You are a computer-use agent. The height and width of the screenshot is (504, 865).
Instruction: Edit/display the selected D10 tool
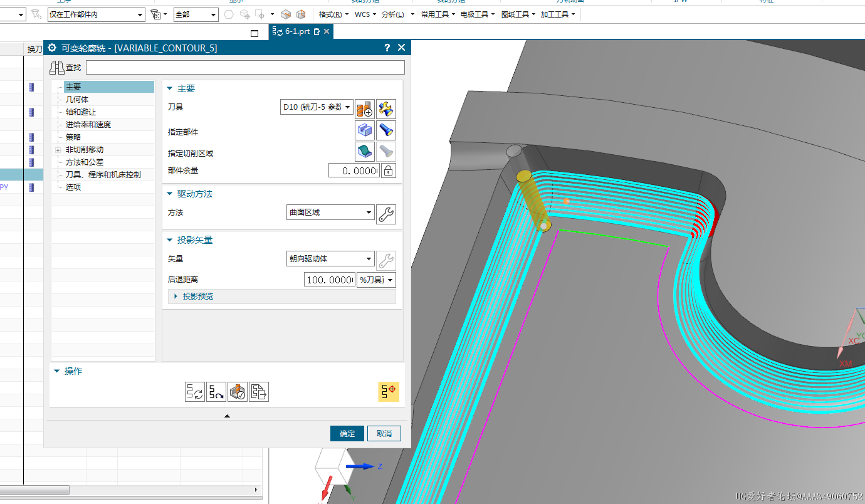click(386, 108)
